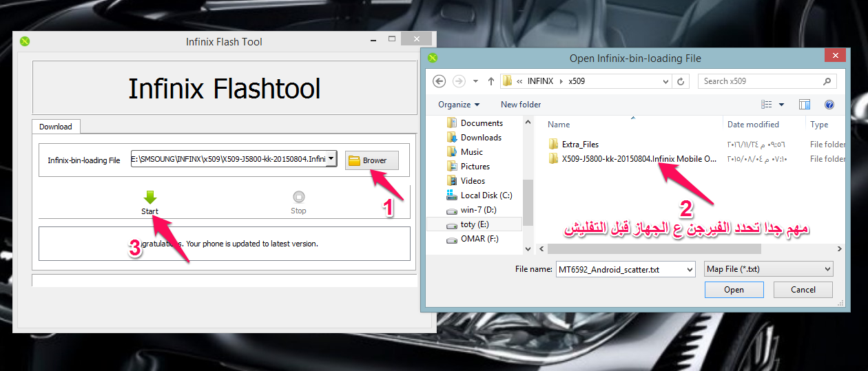Viewport: 868px width, 371px height.
Task: Click the x509 breadcrumb in address bar
Action: click(577, 81)
